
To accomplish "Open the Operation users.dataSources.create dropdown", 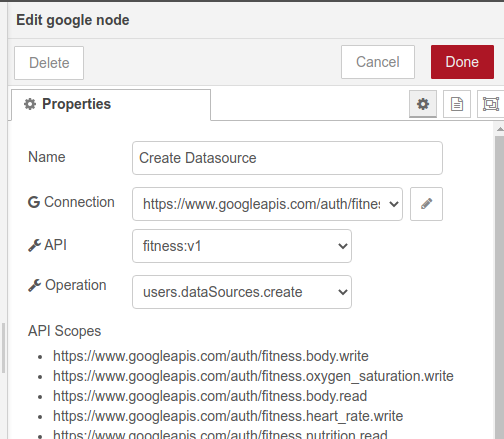I will (x=242, y=292).
